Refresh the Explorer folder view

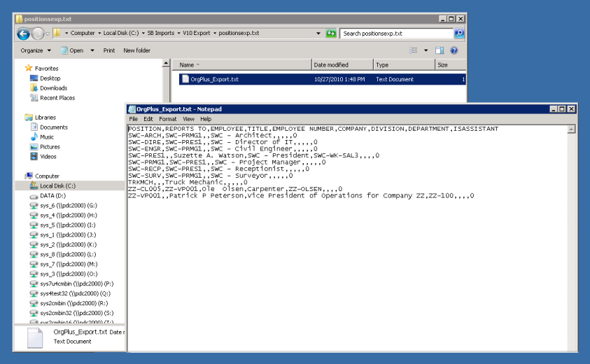tap(331, 34)
